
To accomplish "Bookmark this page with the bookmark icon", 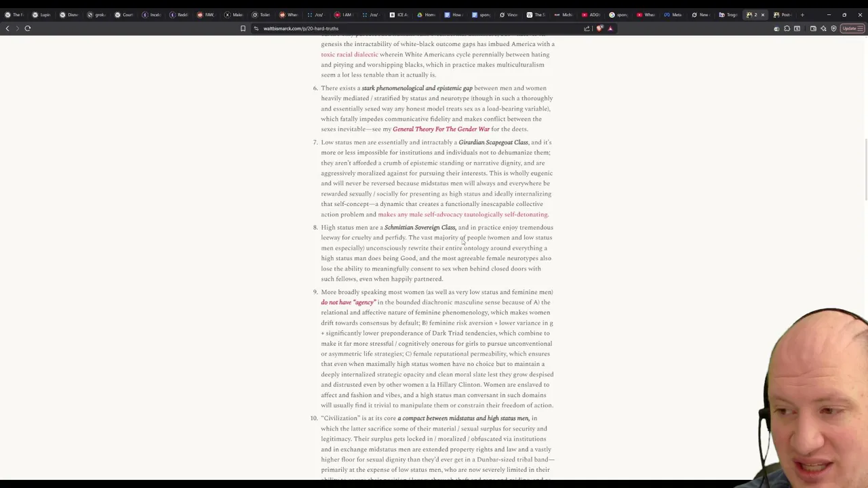I will pos(243,28).
